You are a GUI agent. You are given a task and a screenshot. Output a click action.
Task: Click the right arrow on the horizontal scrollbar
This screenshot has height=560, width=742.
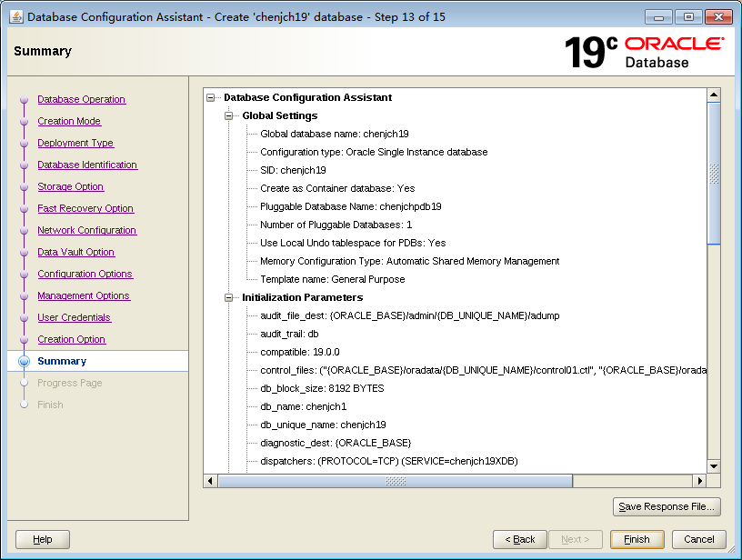click(700, 480)
